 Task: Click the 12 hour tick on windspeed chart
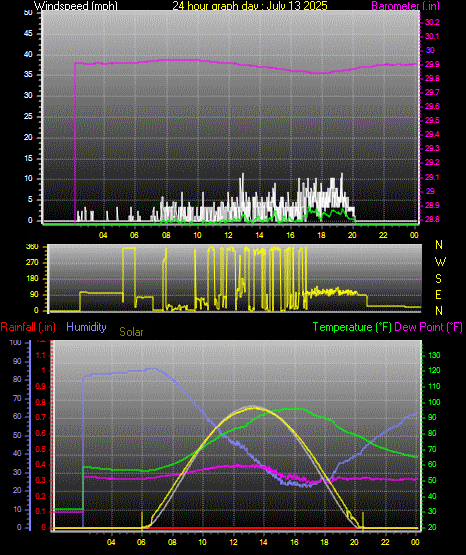[228, 235]
